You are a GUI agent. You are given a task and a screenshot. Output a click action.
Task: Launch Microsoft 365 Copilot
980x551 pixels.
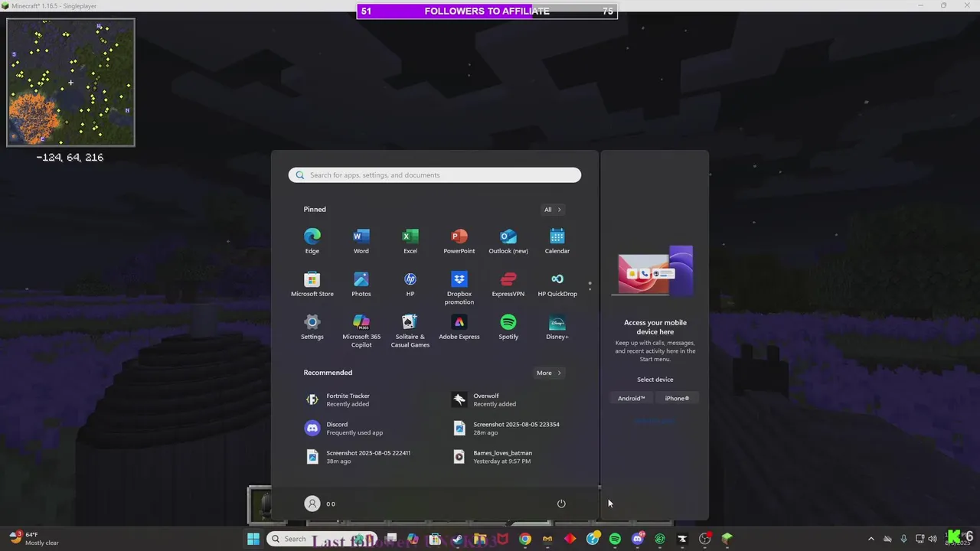point(361,330)
